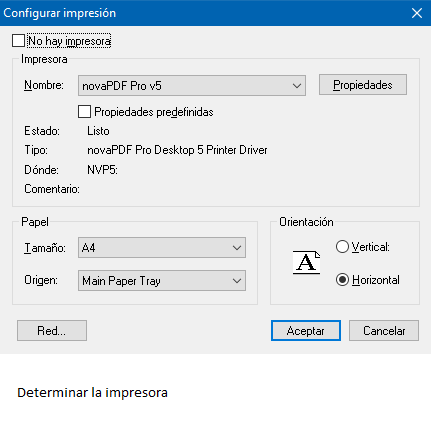Click the Origen dropdown arrow chevron
The height and width of the screenshot is (427, 431).
tap(237, 281)
